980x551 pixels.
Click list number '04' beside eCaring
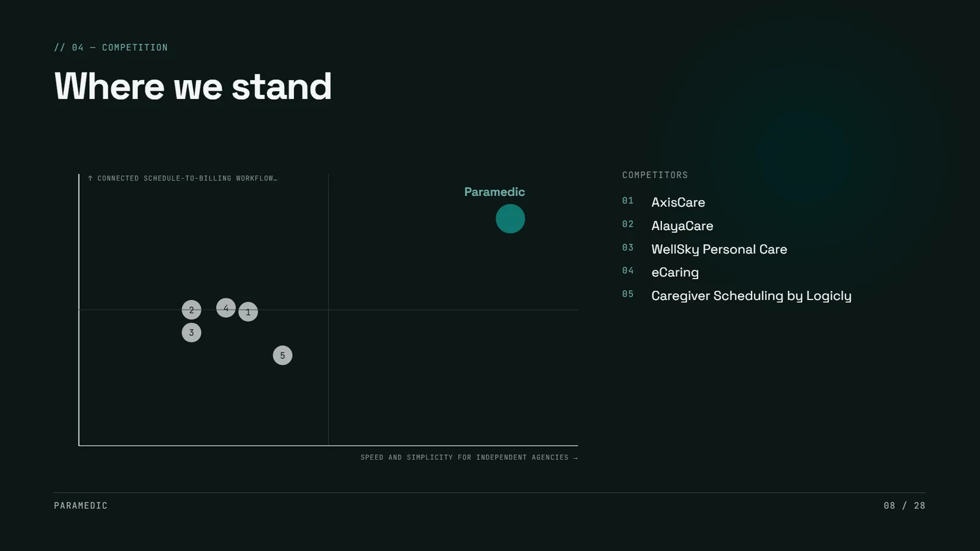pyautogui.click(x=628, y=271)
